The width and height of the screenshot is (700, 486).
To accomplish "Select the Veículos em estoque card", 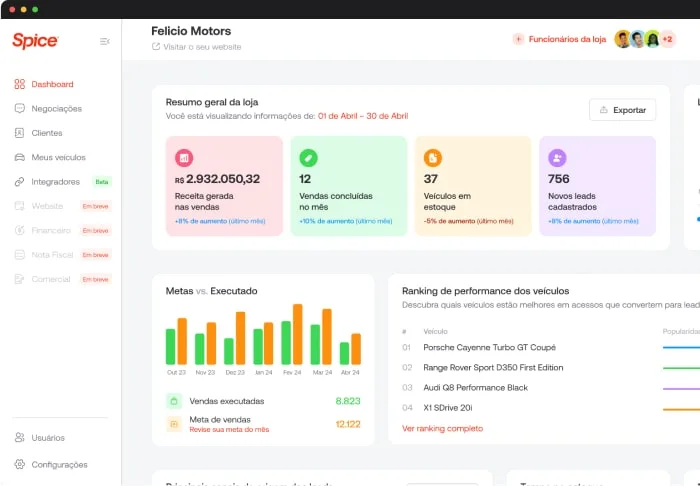I will [x=473, y=186].
